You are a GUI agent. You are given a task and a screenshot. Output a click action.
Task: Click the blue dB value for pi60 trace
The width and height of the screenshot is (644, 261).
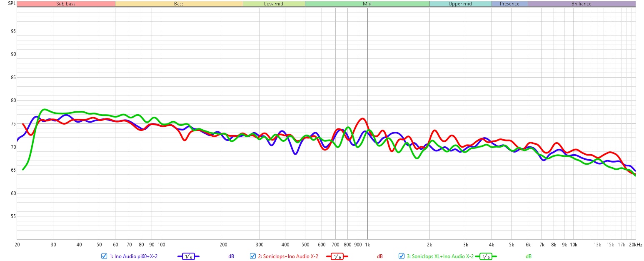231,256
